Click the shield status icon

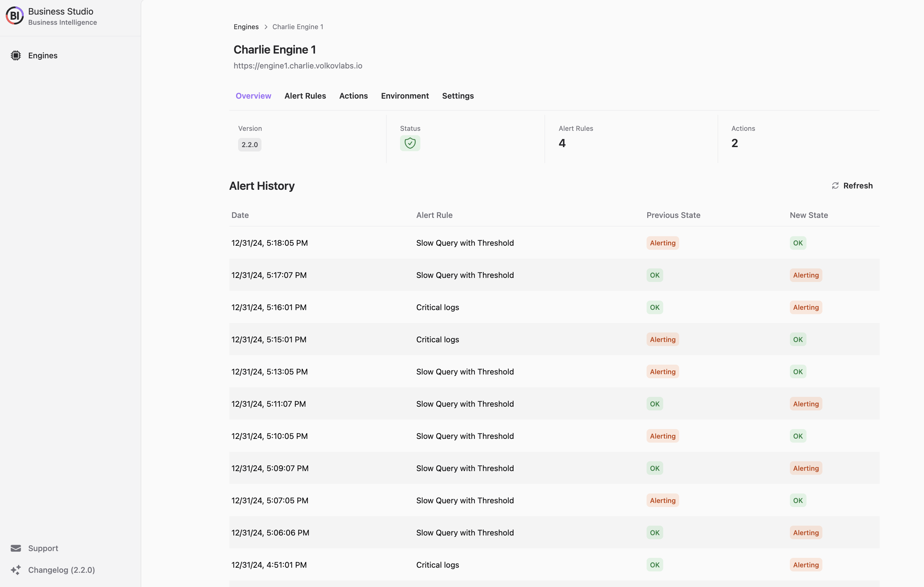tap(410, 143)
